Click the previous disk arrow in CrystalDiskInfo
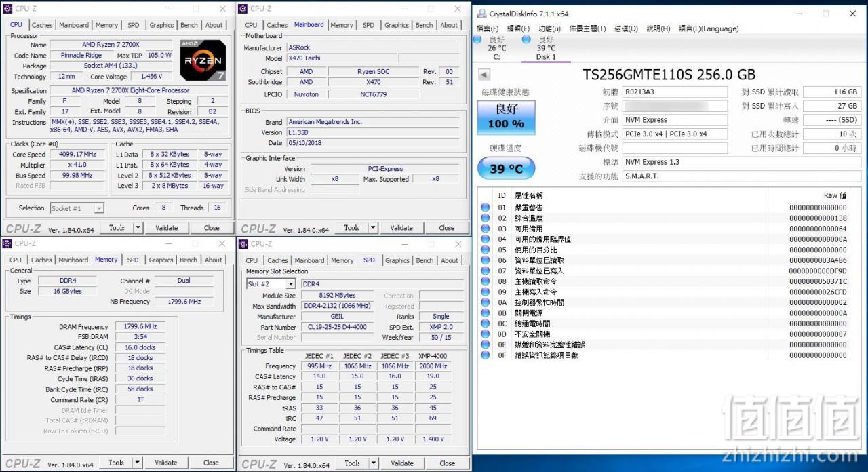 coord(484,75)
